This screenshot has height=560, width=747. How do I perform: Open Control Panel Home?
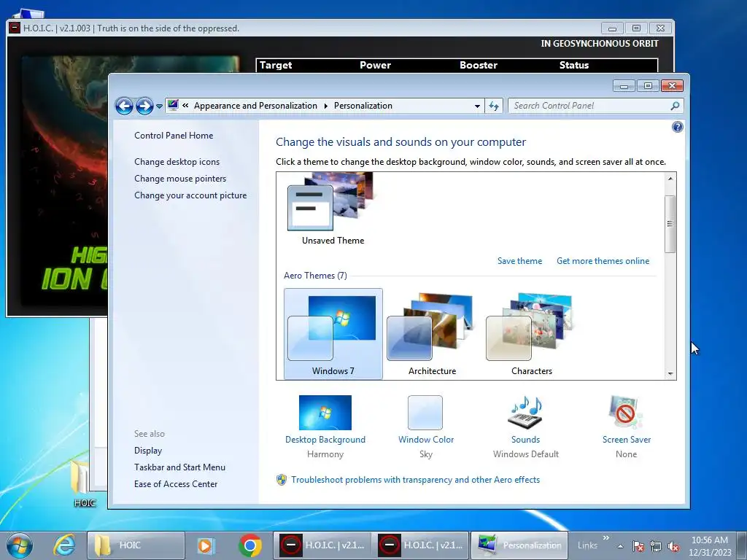pos(174,136)
